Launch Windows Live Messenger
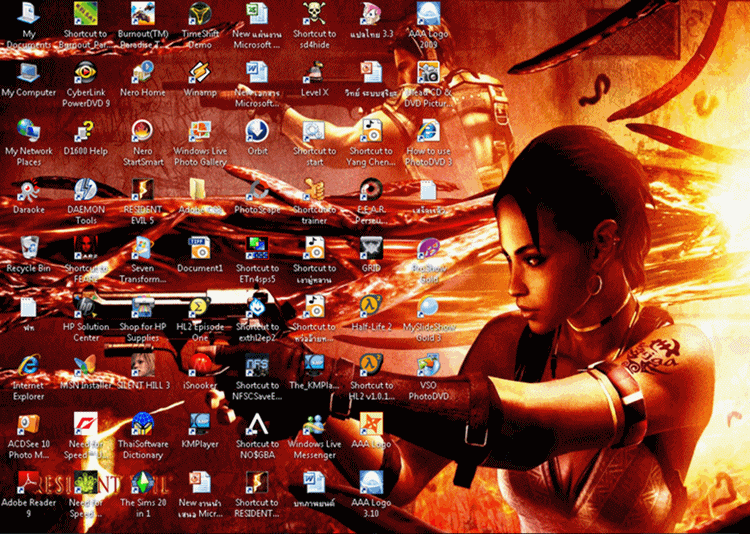 click(314, 424)
